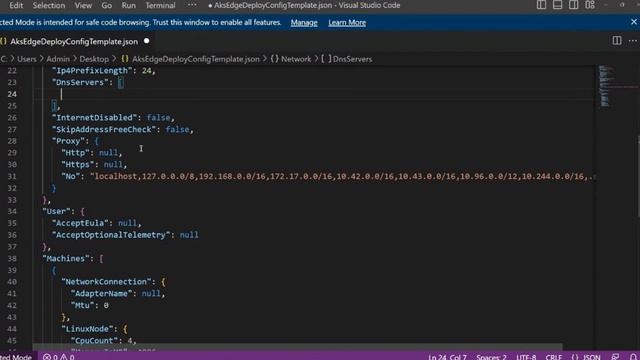
Task: Click Admin in breadcrumb path
Action: [x=58, y=59]
